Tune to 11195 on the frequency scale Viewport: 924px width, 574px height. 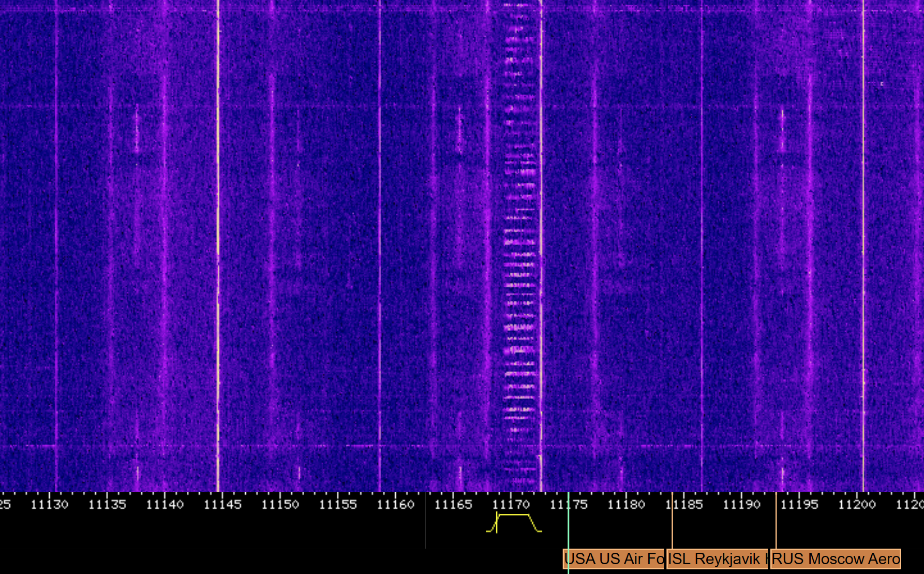tap(799, 504)
